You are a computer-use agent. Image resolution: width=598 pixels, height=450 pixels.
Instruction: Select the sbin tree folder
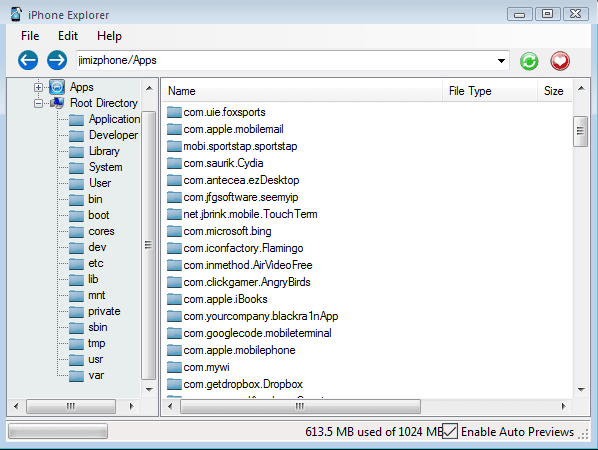click(98, 327)
